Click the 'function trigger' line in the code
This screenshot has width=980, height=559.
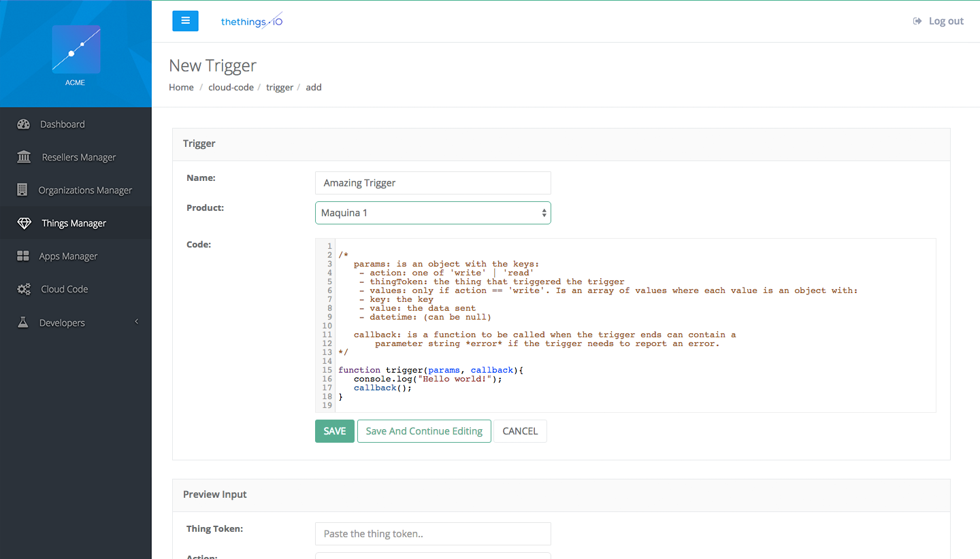[x=431, y=370]
